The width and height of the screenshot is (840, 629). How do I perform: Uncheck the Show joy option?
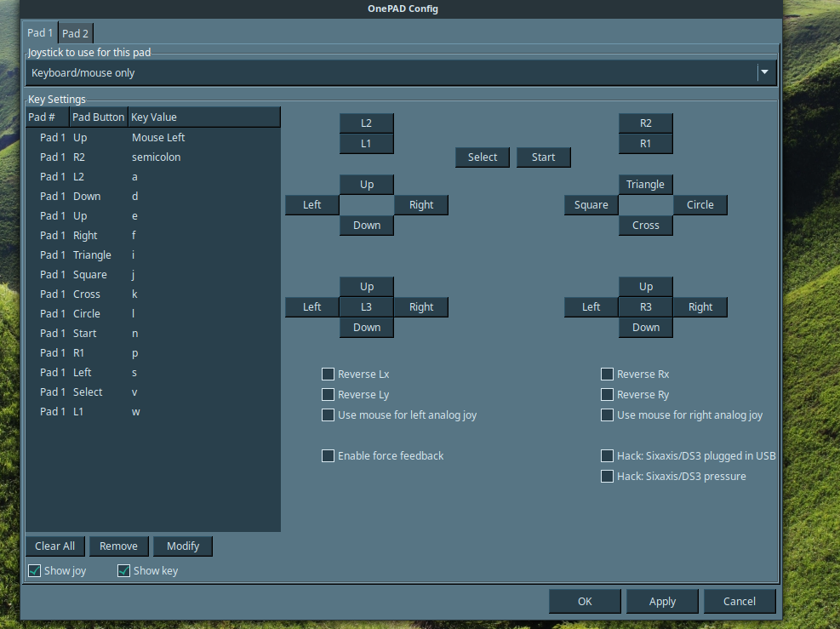(34, 570)
